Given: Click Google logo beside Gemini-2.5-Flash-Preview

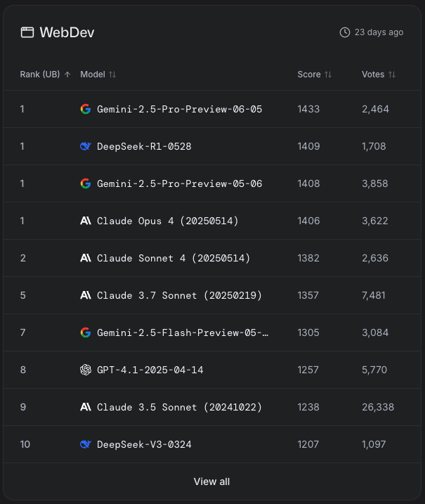Looking at the screenshot, I should pyautogui.click(x=86, y=332).
